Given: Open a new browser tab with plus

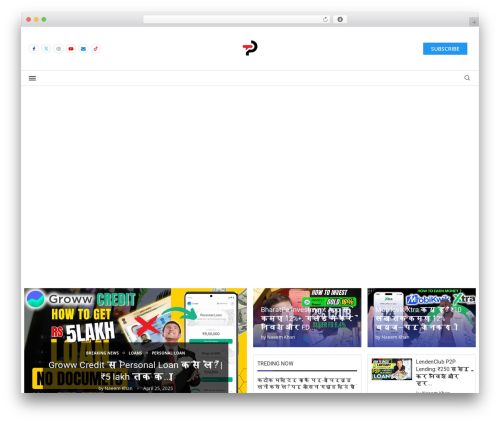Looking at the screenshot, I should [474, 22].
